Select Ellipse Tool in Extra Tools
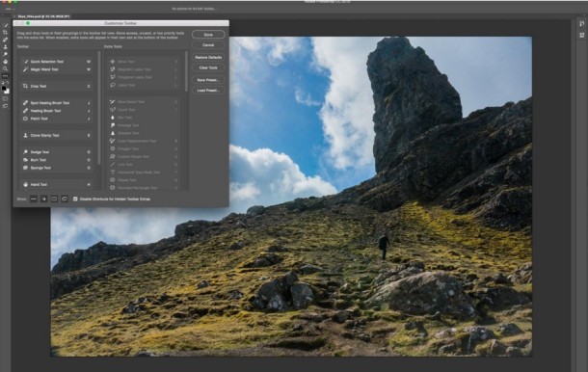The height and width of the screenshot is (372, 588). (x=144, y=180)
